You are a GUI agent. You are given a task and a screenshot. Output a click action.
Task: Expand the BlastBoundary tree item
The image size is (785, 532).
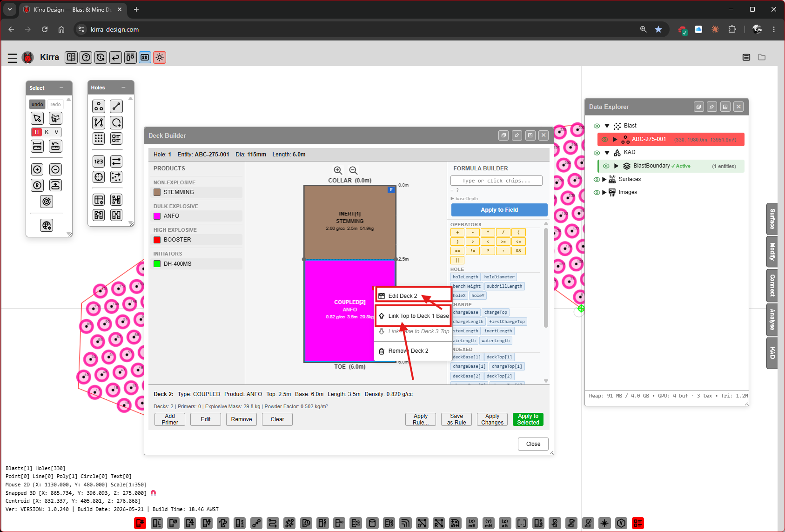click(x=617, y=166)
